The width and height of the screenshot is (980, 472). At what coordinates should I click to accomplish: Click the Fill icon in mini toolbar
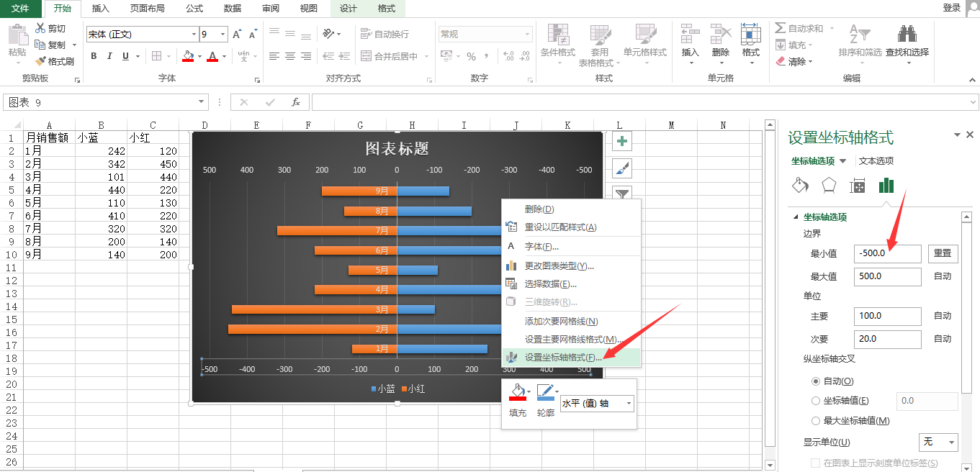pyautogui.click(x=518, y=392)
